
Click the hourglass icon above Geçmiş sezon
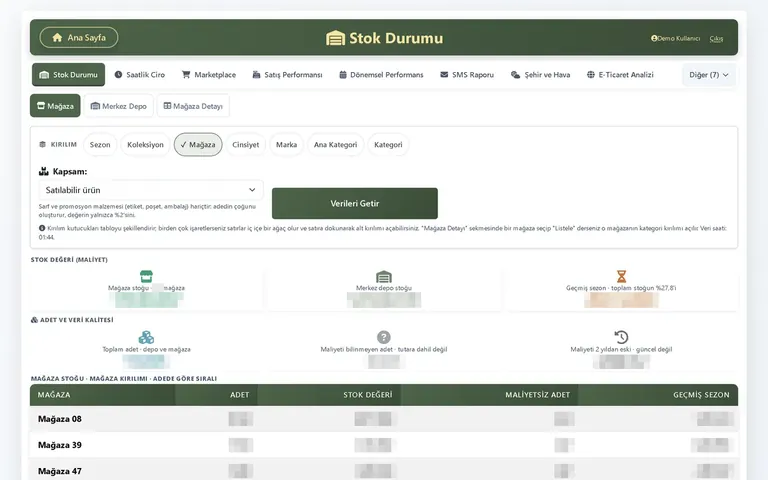[x=621, y=276]
